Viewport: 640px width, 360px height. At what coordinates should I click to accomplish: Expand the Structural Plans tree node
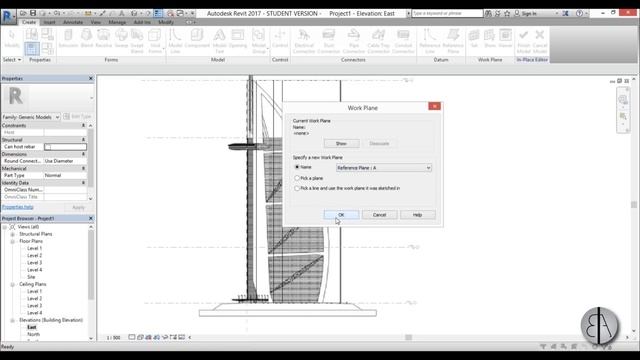(x=13, y=234)
